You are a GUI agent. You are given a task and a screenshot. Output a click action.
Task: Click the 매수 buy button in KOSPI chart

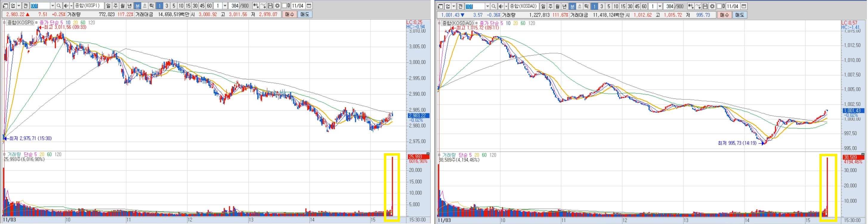pyautogui.click(x=290, y=15)
